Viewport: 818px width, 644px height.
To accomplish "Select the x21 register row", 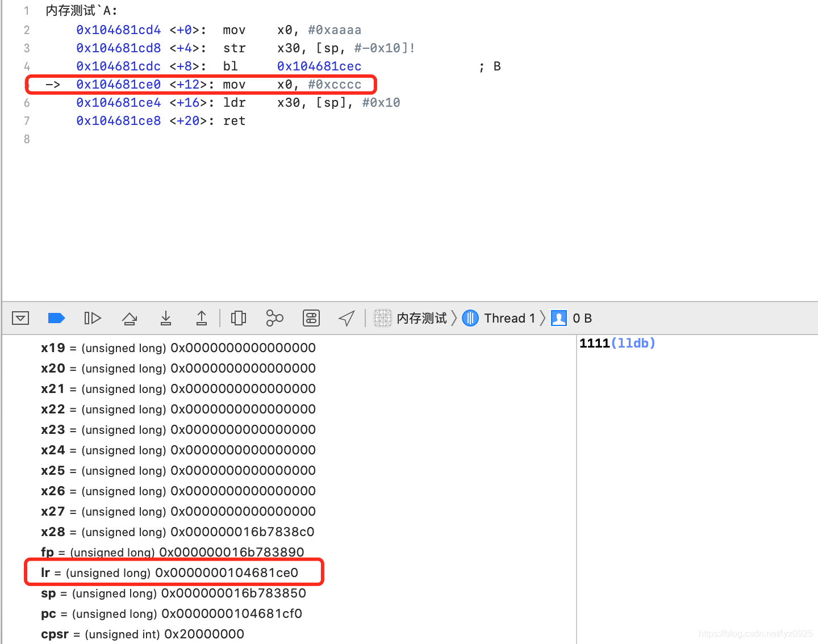I will tap(178, 389).
